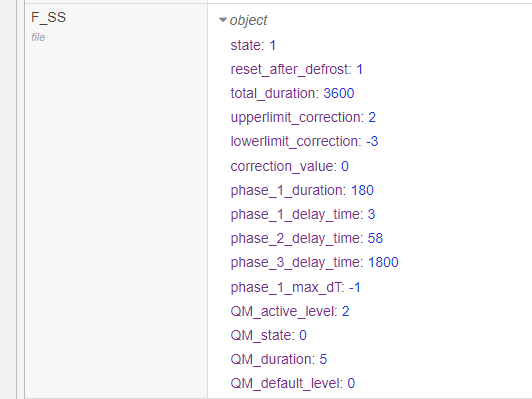Select reset_after_defrost property row
Image resolution: width=532 pixels, height=399 pixels.
[x=297, y=69]
